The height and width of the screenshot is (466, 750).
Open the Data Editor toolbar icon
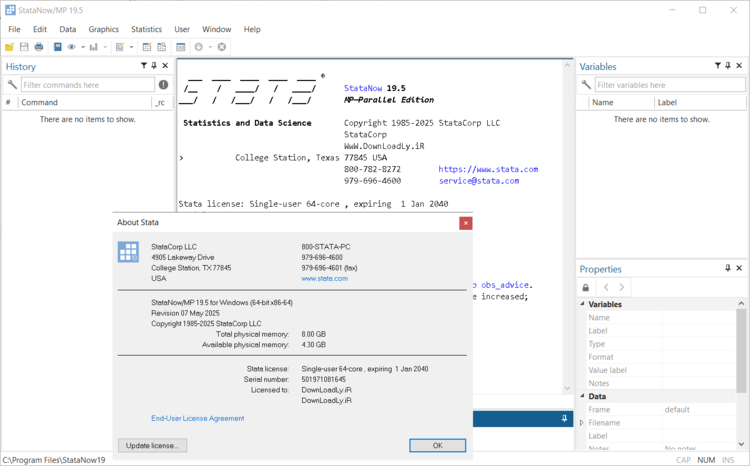point(146,47)
